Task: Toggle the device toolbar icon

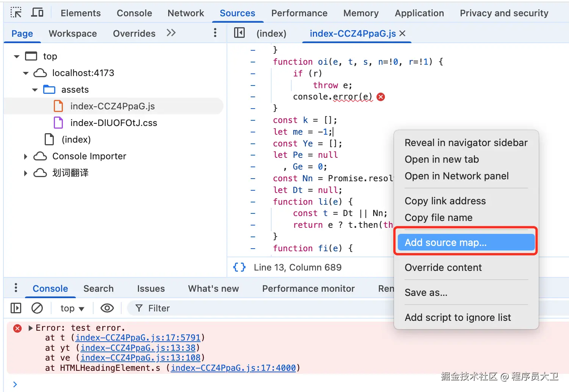Action: click(x=37, y=13)
